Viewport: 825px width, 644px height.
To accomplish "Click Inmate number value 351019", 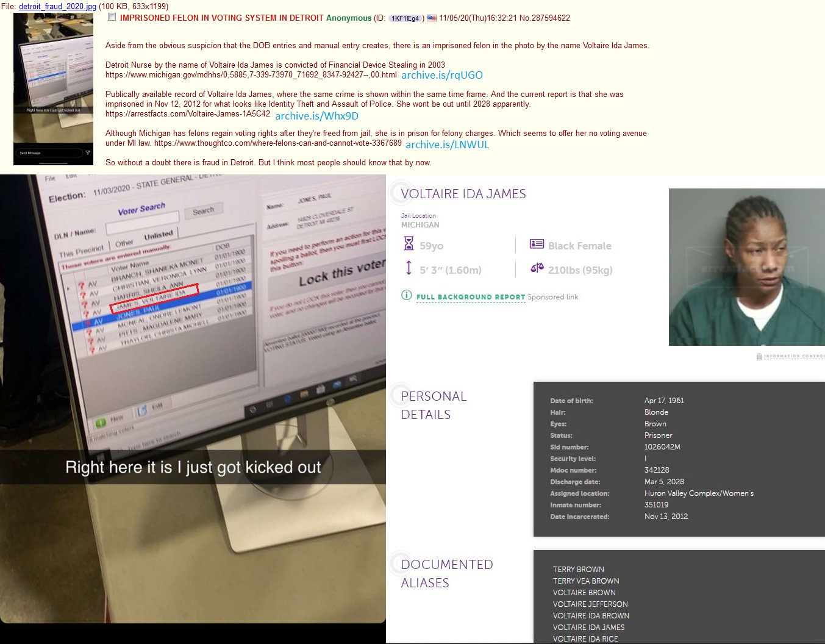I will click(x=656, y=505).
